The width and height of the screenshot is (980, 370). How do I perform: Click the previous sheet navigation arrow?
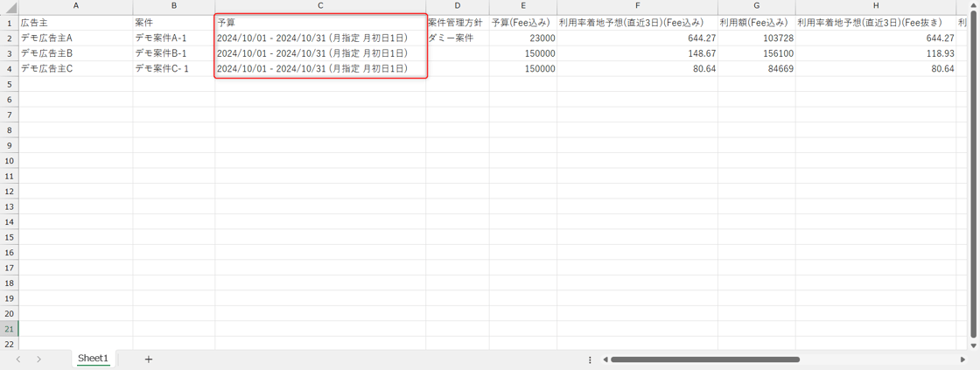[x=18, y=359]
